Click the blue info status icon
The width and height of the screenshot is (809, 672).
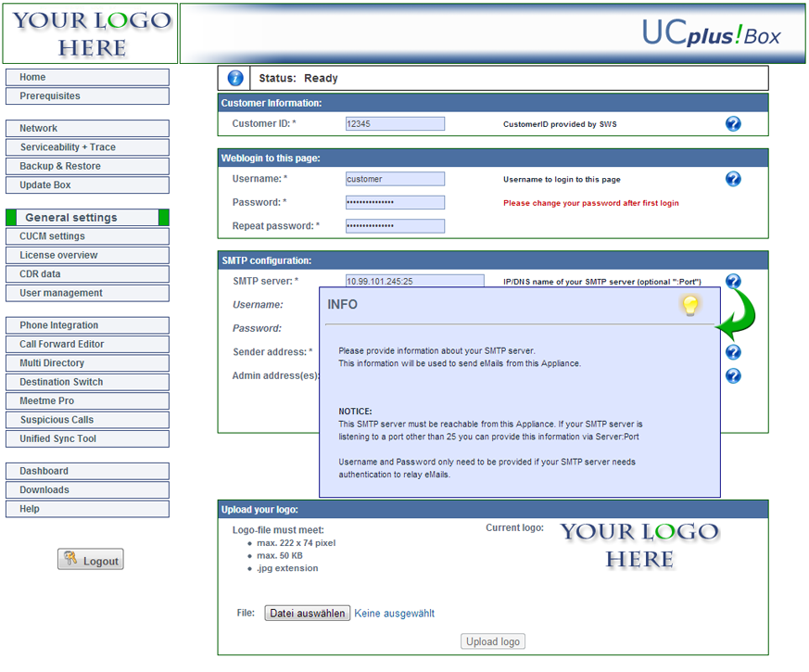(x=235, y=78)
